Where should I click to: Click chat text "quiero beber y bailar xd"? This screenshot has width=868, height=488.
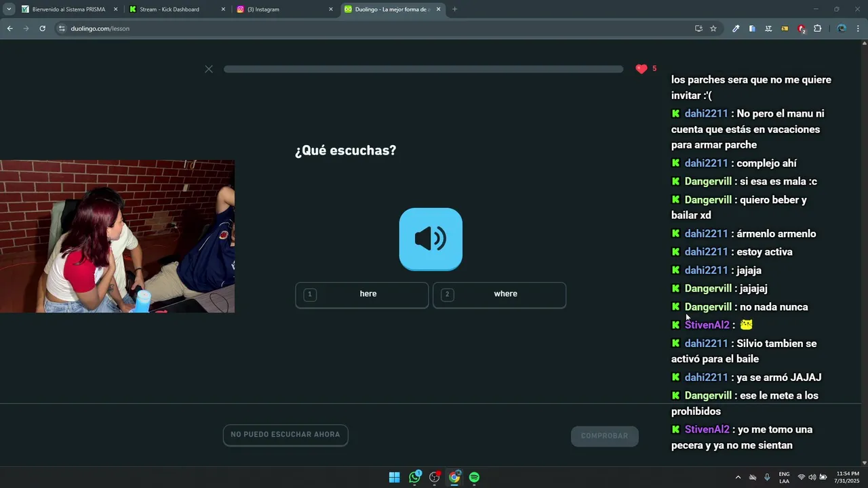pos(739,207)
